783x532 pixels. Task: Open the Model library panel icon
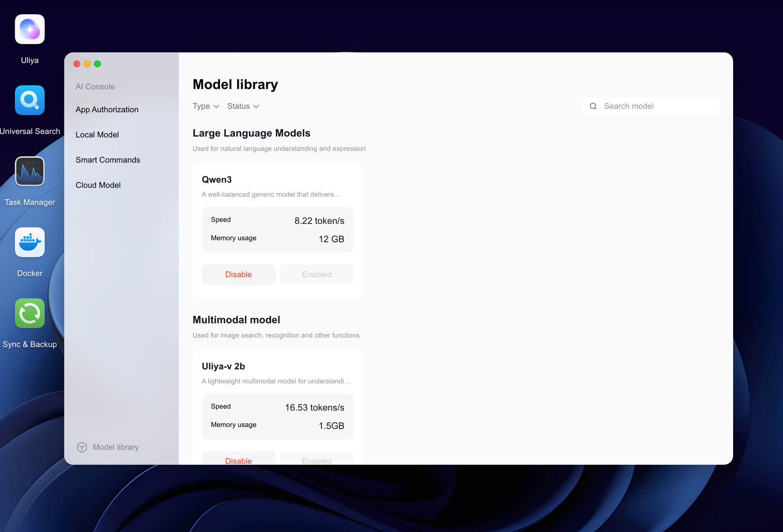(82, 447)
